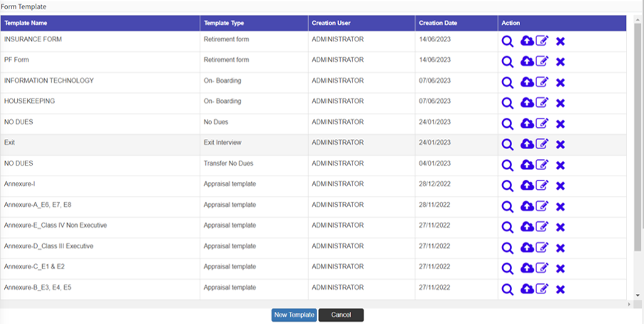Edit the INFORMATION TECHNOLOGY template

[542, 83]
